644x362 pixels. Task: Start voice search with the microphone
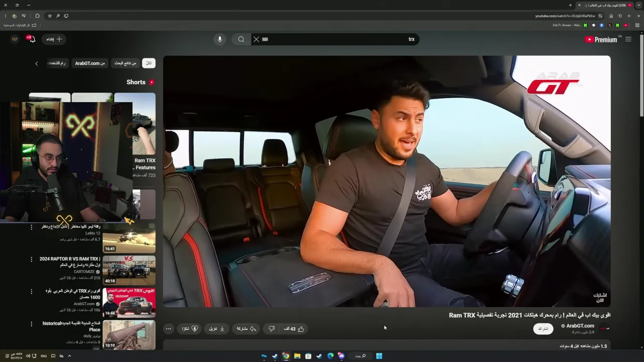219,39
